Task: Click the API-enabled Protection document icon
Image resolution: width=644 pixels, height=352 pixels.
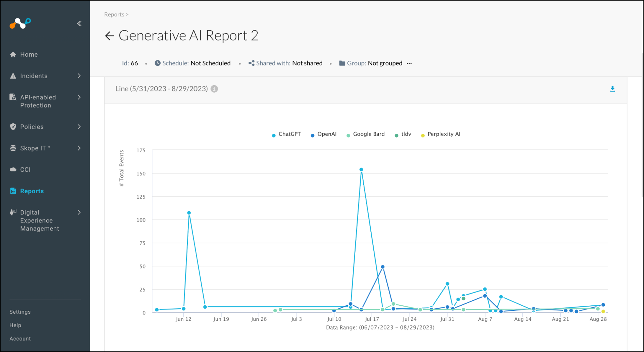Action: coord(13,97)
